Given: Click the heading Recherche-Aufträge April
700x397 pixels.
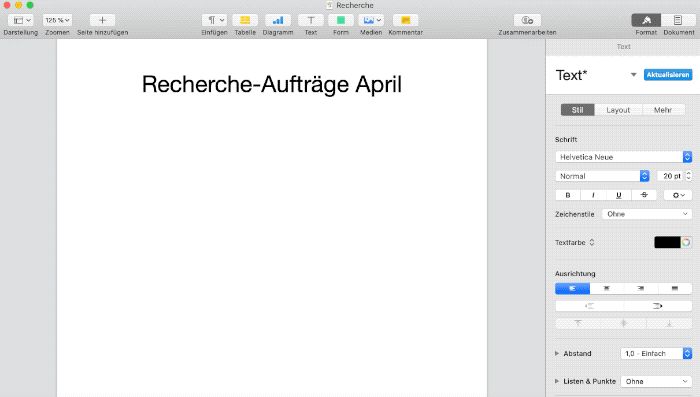Looking at the screenshot, I should point(272,84).
